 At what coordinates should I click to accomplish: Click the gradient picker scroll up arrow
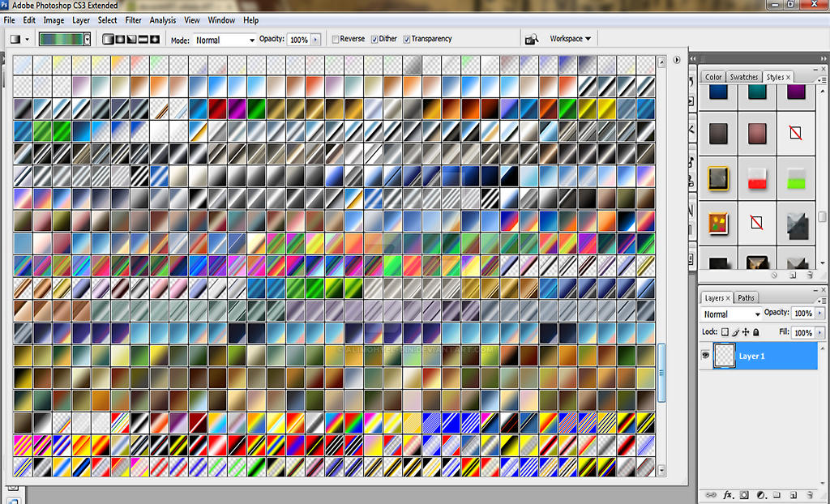pyautogui.click(x=661, y=62)
